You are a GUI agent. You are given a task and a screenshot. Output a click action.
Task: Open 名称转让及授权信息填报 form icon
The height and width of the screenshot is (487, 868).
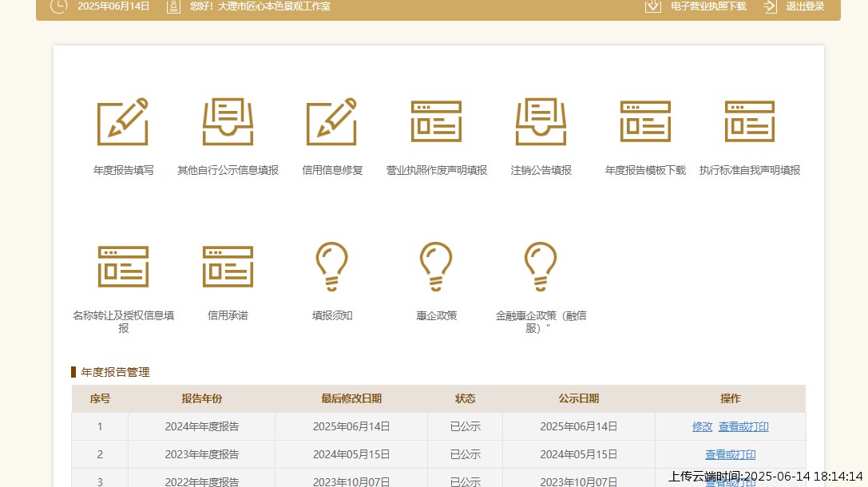click(123, 267)
